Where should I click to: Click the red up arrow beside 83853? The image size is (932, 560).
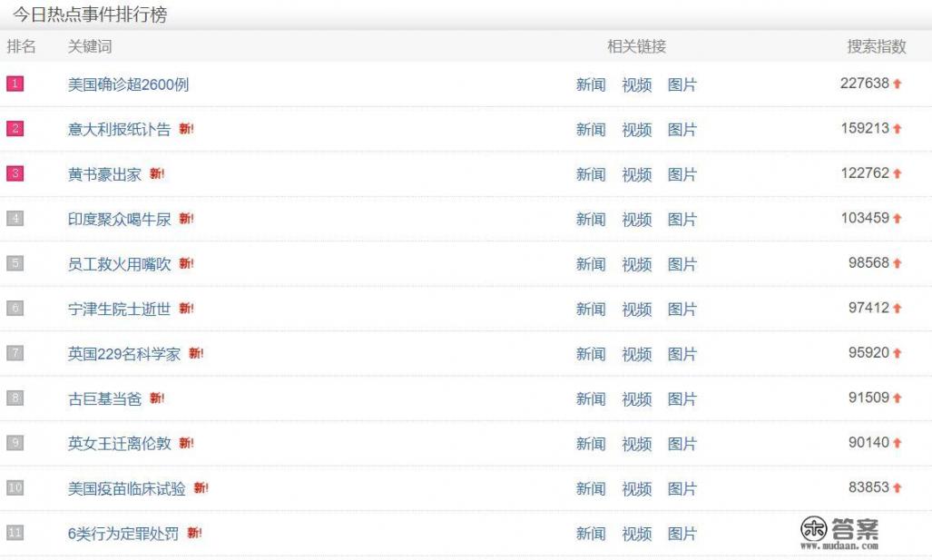click(x=898, y=488)
